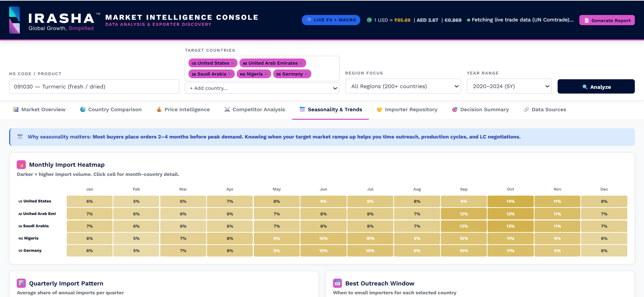The width and height of the screenshot is (644, 297).
Task: Click the calendar icon in the seasonality banner
Action: (x=20, y=137)
